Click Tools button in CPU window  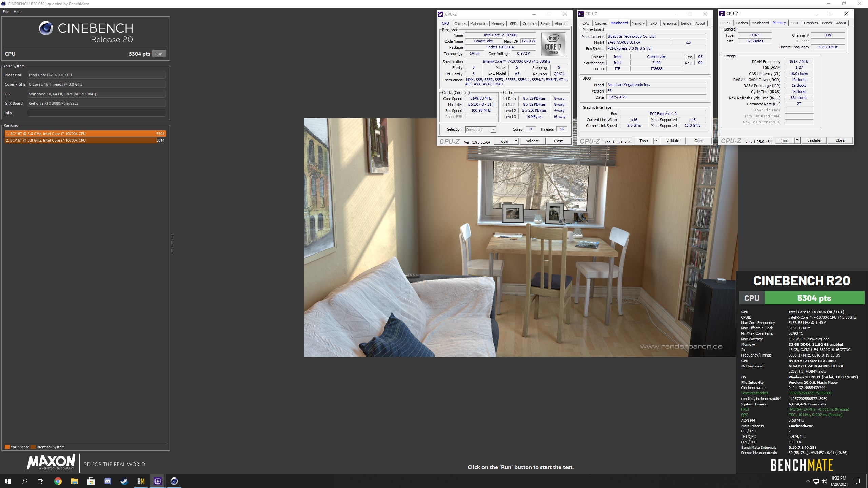tap(503, 141)
